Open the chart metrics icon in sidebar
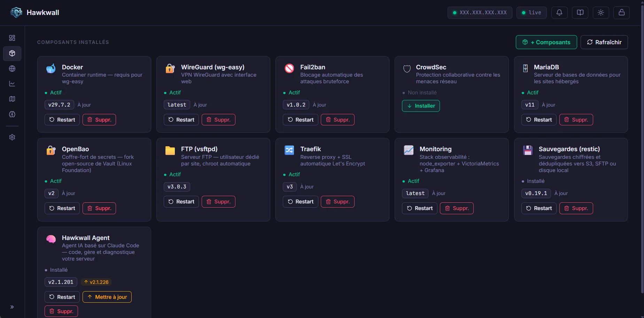The width and height of the screenshot is (644, 318). click(12, 84)
